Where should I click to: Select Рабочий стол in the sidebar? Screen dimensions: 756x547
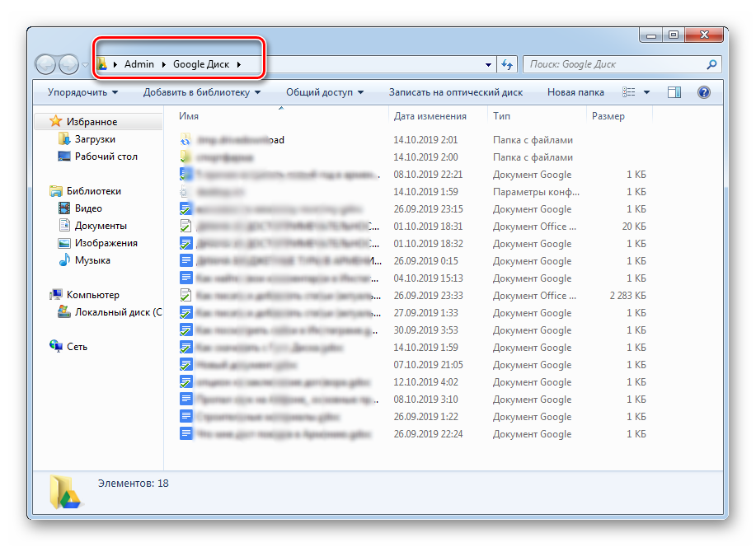(106, 157)
